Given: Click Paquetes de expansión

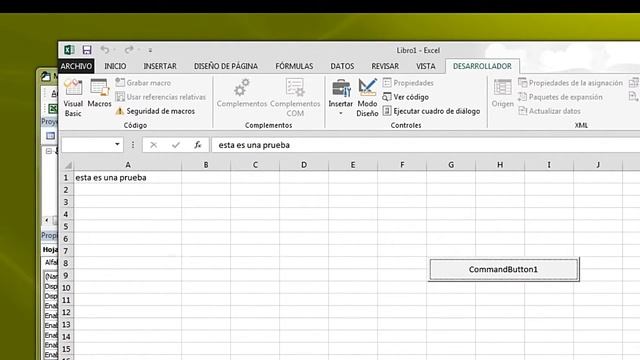Looking at the screenshot, I should tap(560, 97).
